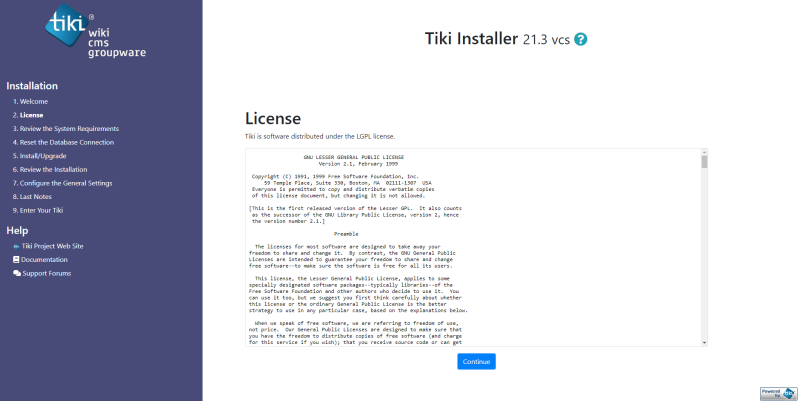Click the license scrollbar down arrow
This screenshot has width=800, height=401.
[705, 343]
